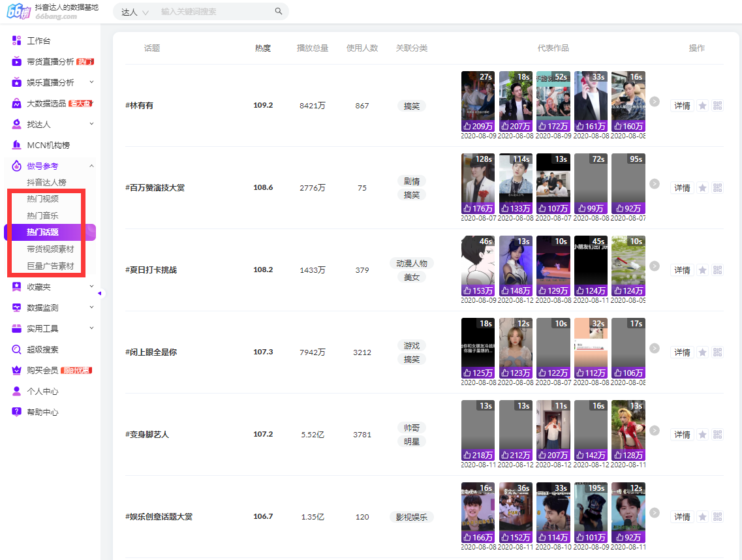The width and height of the screenshot is (742, 560).
Task: Select 抖音达人榜 submenu item
Action: point(46,182)
